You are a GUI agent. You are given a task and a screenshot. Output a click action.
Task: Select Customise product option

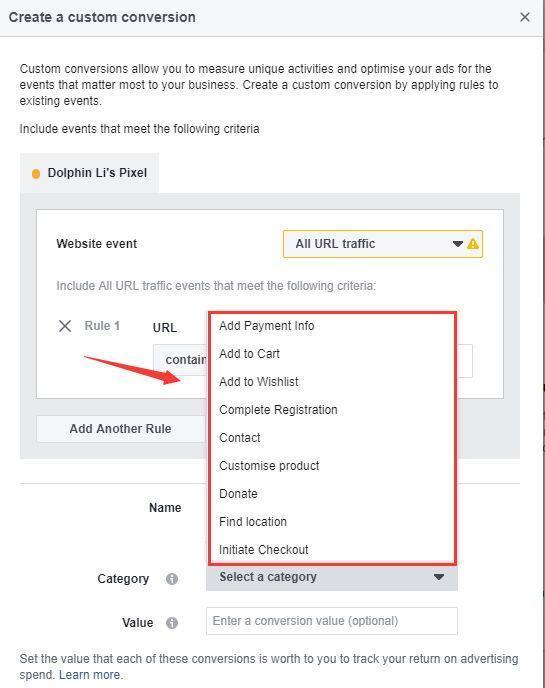pyautogui.click(x=269, y=466)
